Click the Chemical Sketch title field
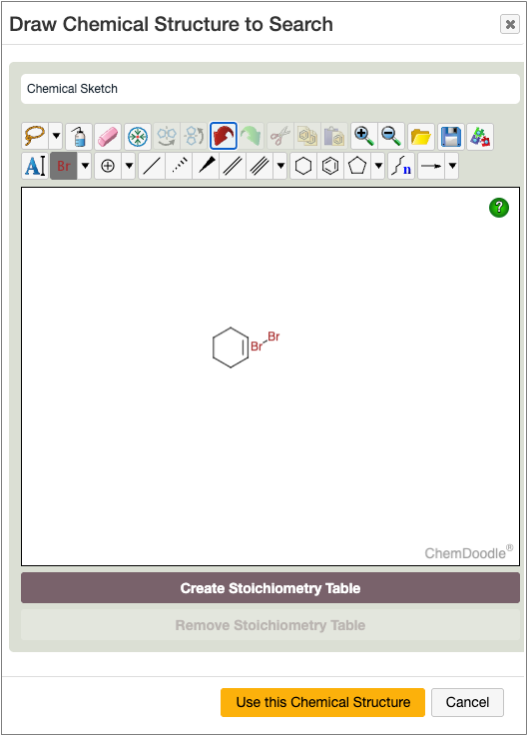 [x=270, y=89]
